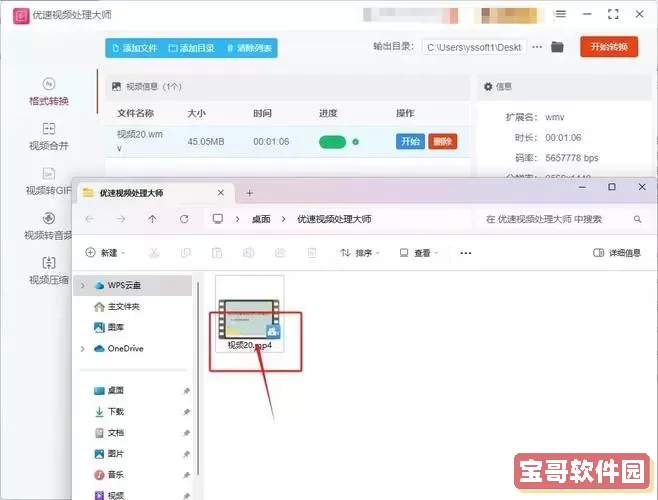Click 清除列表 clear list button

point(249,48)
